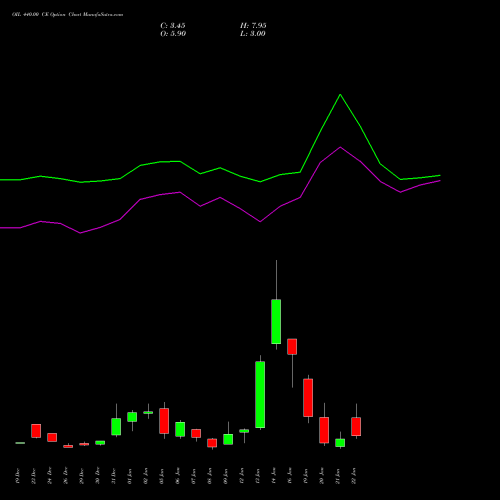Click the "08 Jan" date label
This screenshot has width=500, height=500.
210,476
